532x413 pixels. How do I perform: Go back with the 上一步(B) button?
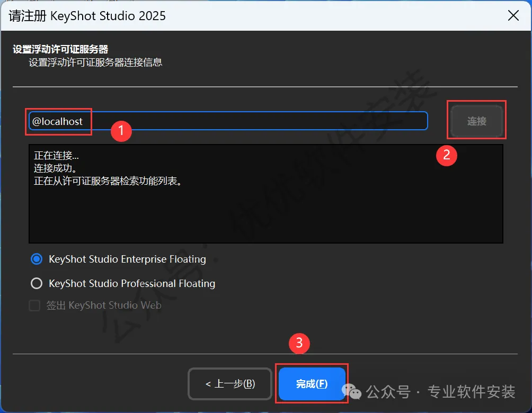click(230, 384)
